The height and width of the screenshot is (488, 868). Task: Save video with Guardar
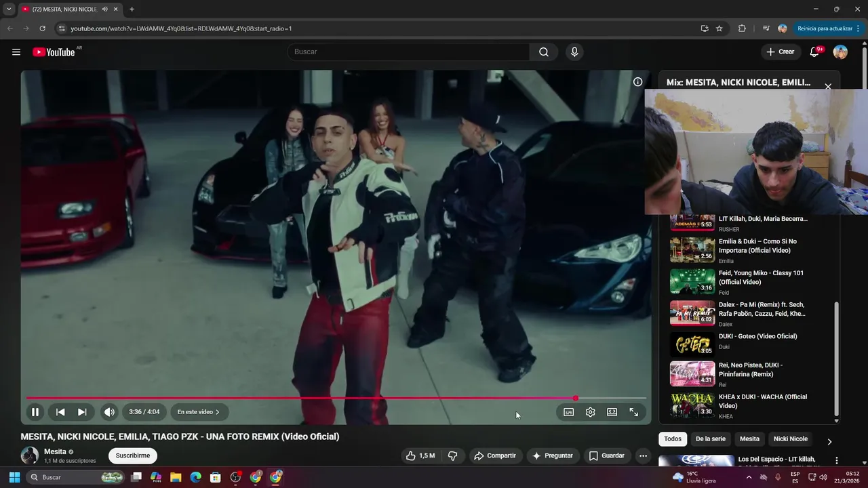pyautogui.click(x=607, y=456)
